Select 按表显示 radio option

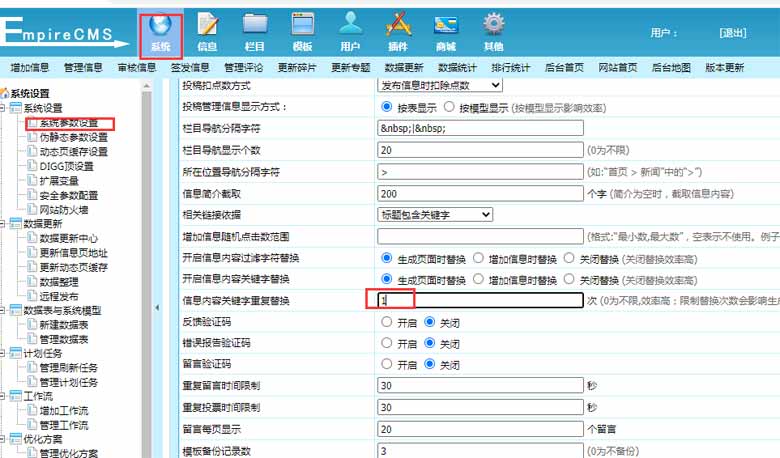click(387, 107)
